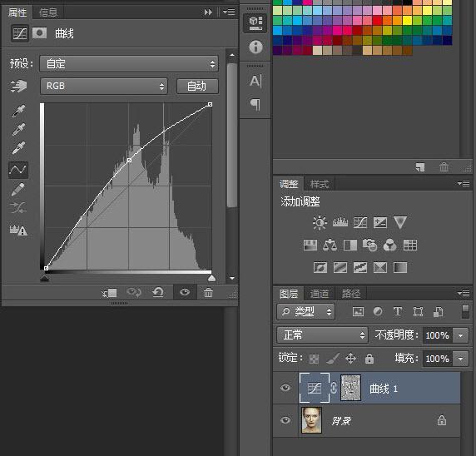The width and height of the screenshot is (476, 456).
Task: Click the smooth curve values icon
Action: 18,208
